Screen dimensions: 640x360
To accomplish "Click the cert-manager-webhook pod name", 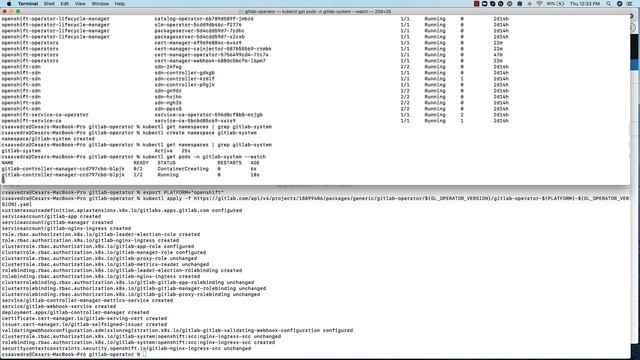I will (210, 61).
